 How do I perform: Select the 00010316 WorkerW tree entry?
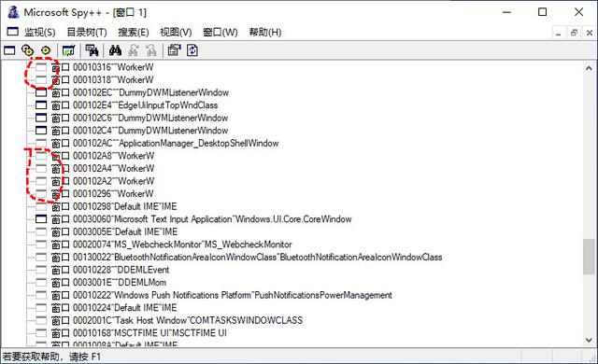point(113,67)
